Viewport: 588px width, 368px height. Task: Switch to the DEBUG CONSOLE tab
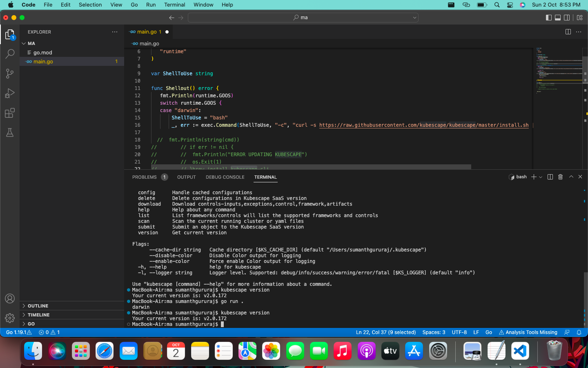pyautogui.click(x=225, y=177)
